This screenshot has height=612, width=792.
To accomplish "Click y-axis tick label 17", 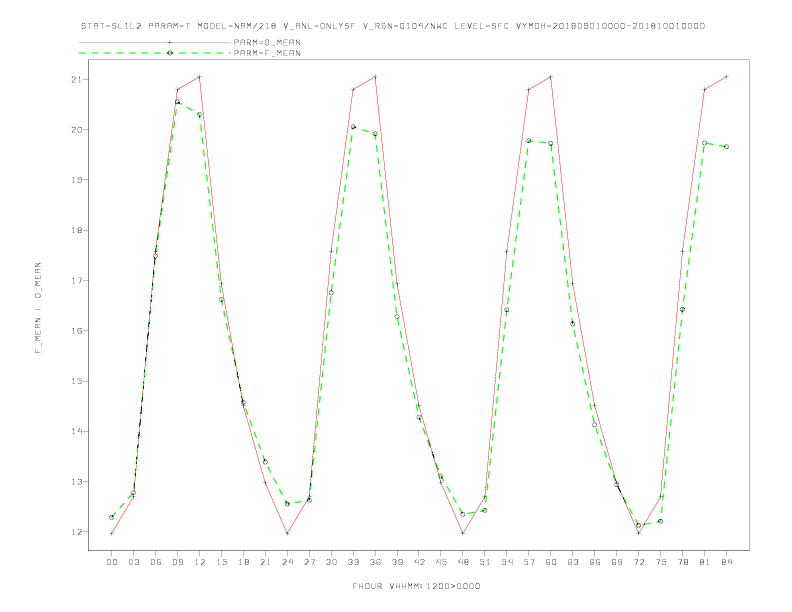I will [x=77, y=281].
